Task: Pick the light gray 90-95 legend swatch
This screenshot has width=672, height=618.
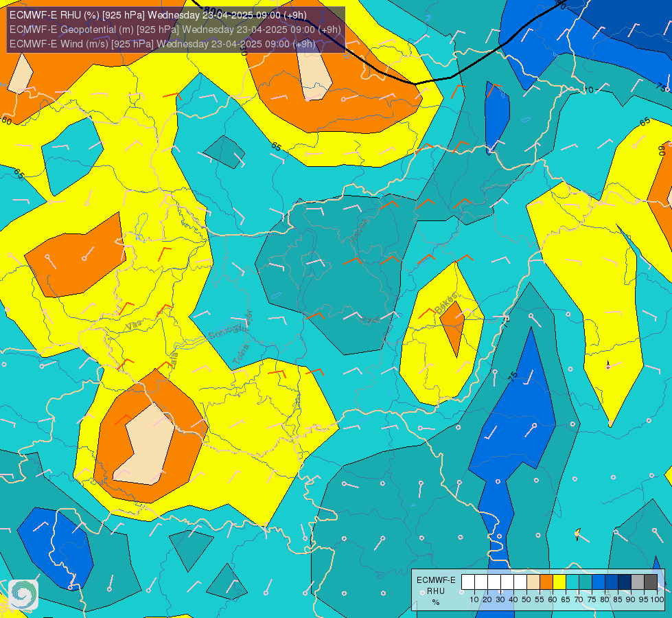Action: (x=638, y=582)
